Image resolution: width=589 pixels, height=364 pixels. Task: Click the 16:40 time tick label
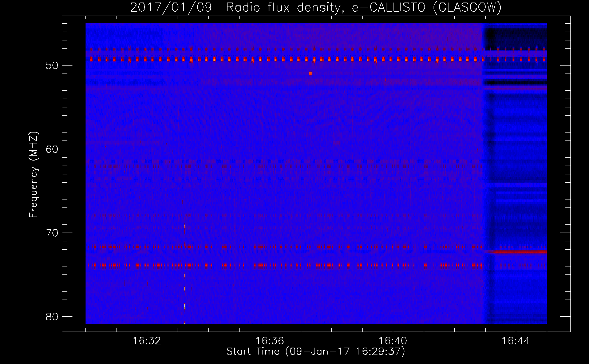coord(393,341)
